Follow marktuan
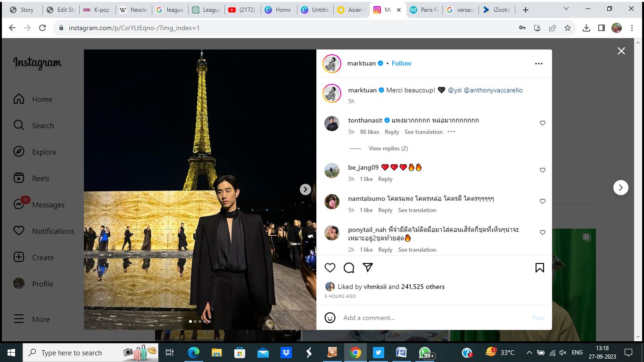Image resolution: width=644 pixels, height=362 pixels. pyautogui.click(x=402, y=63)
